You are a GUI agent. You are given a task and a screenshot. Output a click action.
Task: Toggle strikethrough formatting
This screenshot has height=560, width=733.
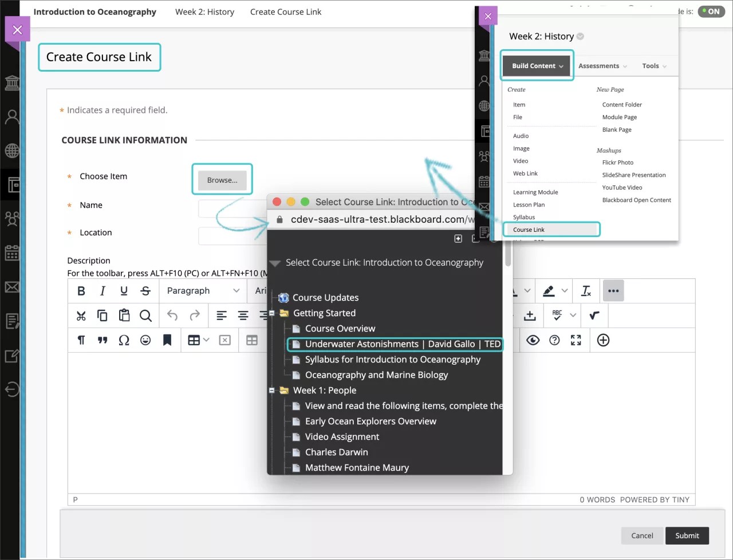click(x=145, y=291)
